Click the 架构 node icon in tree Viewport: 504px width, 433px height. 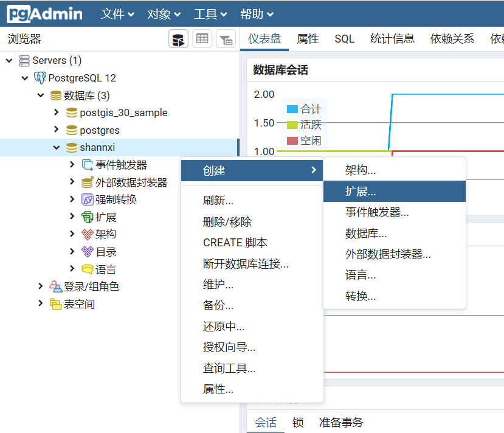pos(87,234)
